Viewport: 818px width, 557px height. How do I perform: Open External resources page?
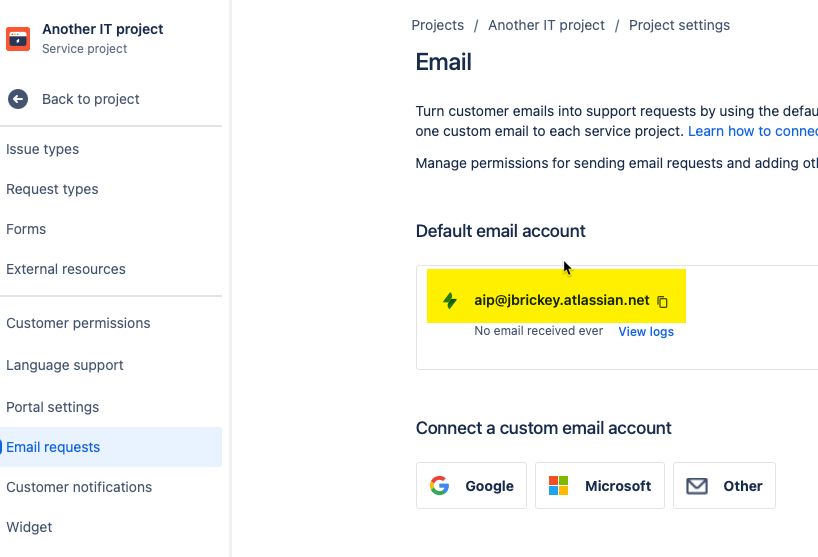pos(66,269)
